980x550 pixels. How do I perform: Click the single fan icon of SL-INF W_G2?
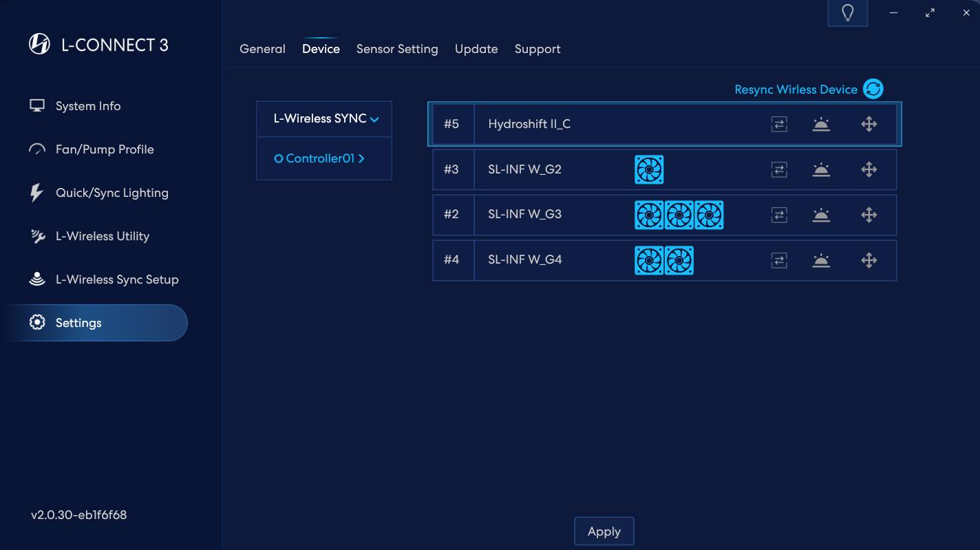[x=649, y=169]
